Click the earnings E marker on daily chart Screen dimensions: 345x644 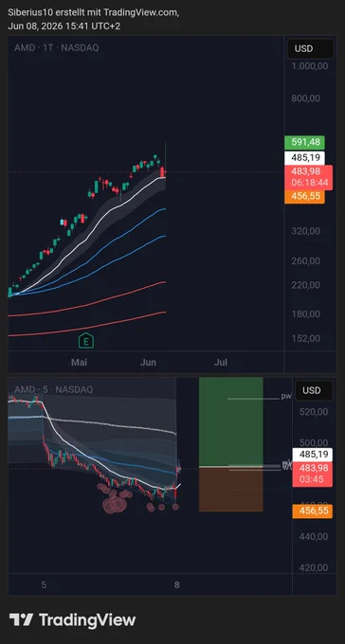(x=86, y=341)
